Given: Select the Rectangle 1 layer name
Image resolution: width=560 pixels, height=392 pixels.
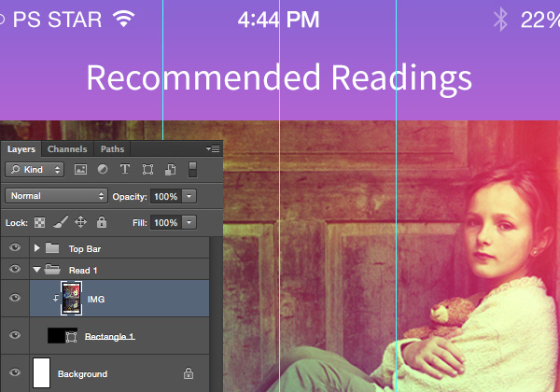Looking at the screenshot, I should point(109,336).
